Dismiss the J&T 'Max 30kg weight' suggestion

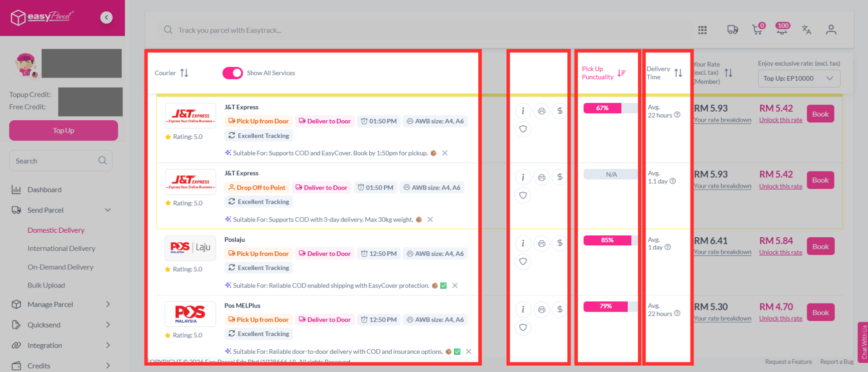430,220
